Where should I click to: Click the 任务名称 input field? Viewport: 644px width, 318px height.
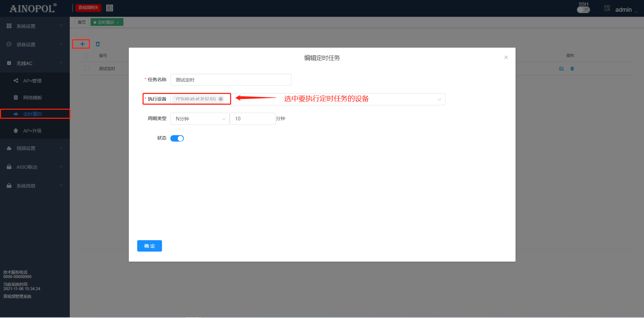click(x=231, y=80)
